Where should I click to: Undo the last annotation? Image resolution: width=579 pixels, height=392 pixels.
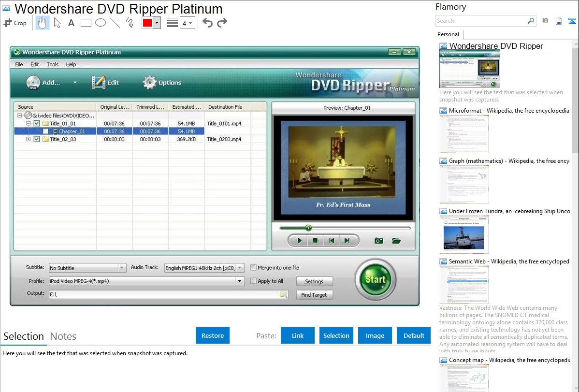pos(207,23)
